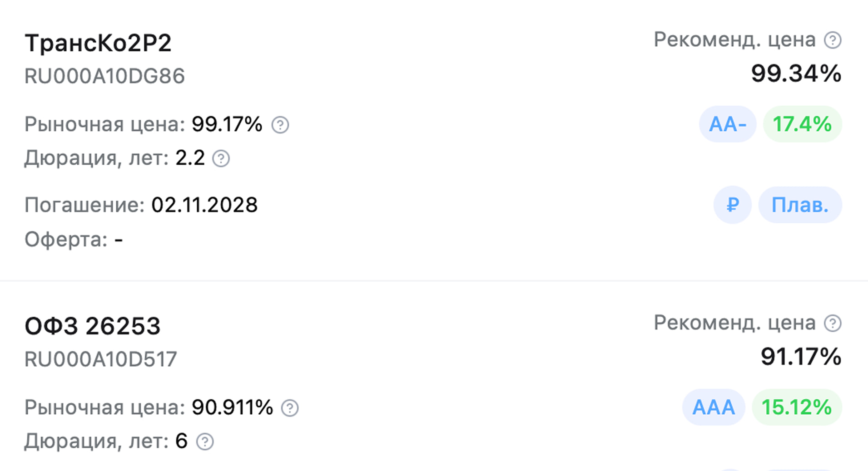The image size is (868, 471).
Task: Click recommended price 91.17%
Action: tap(801, 357)
